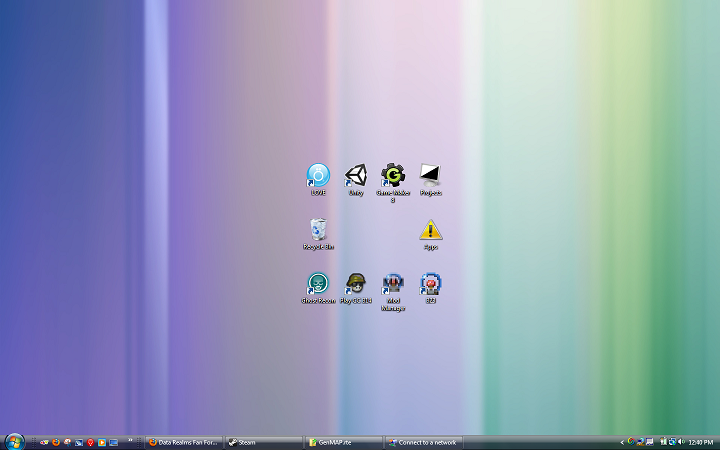Image resolution: width=720 pixels, height=450 pixels.
Task: Show hidden system tray icons
Action: [621, 442]
